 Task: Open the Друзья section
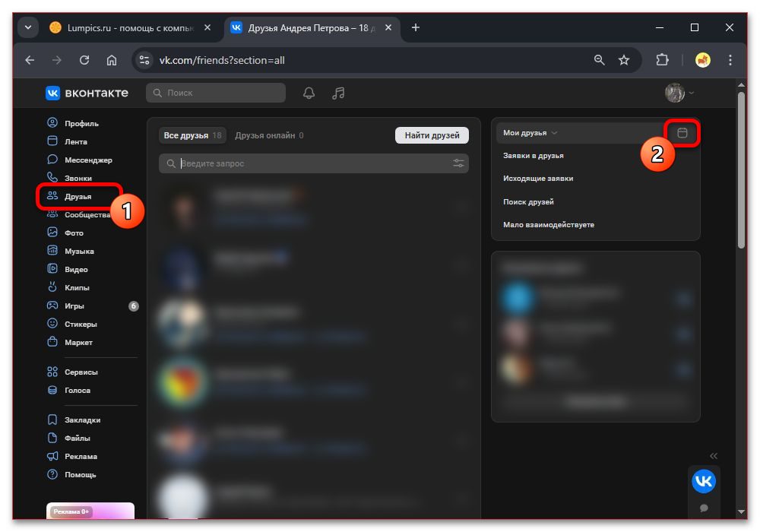69,196
